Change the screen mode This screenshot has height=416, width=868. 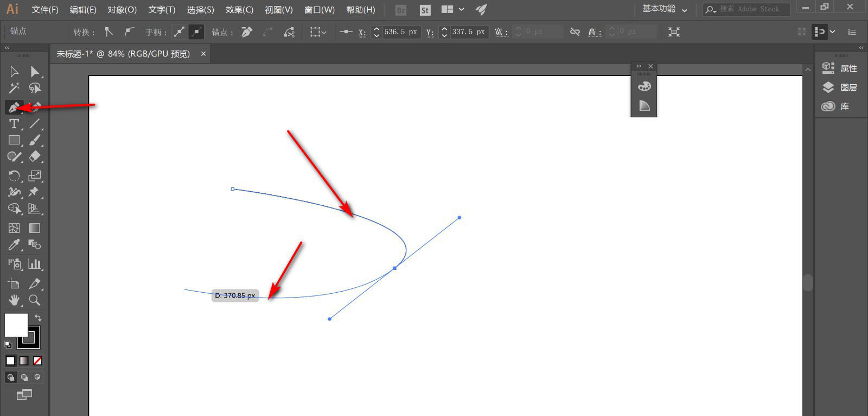point(24,395)
